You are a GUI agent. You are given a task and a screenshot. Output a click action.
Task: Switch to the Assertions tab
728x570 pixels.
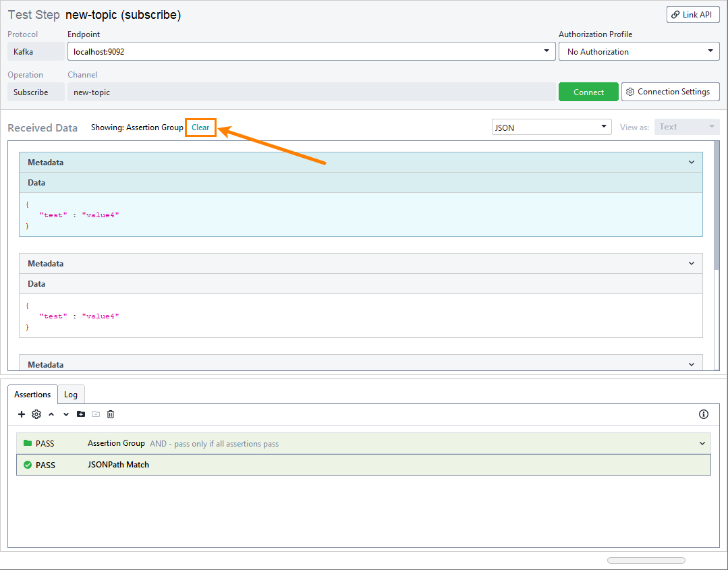point(32,394)
